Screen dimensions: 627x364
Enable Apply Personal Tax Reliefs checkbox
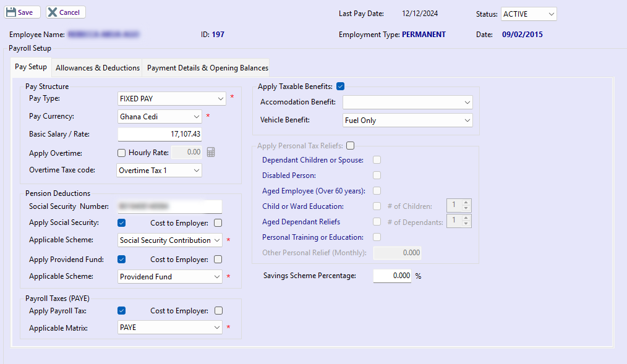pos(351,146)
